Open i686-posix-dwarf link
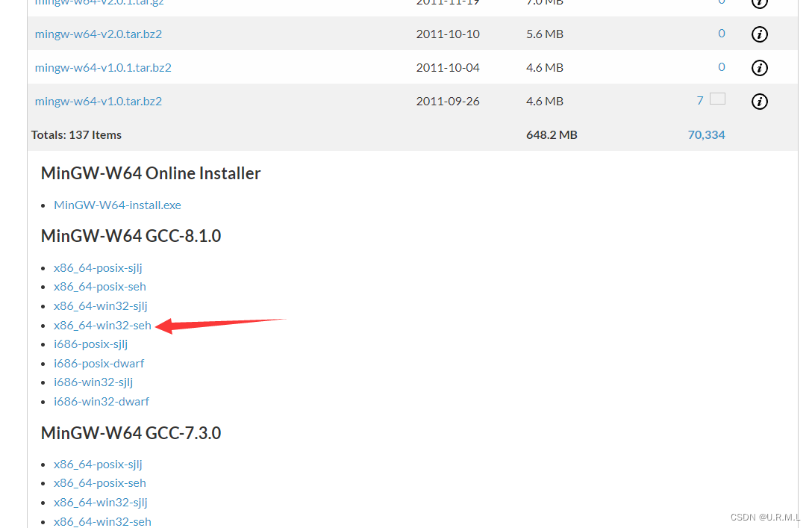 99,363
